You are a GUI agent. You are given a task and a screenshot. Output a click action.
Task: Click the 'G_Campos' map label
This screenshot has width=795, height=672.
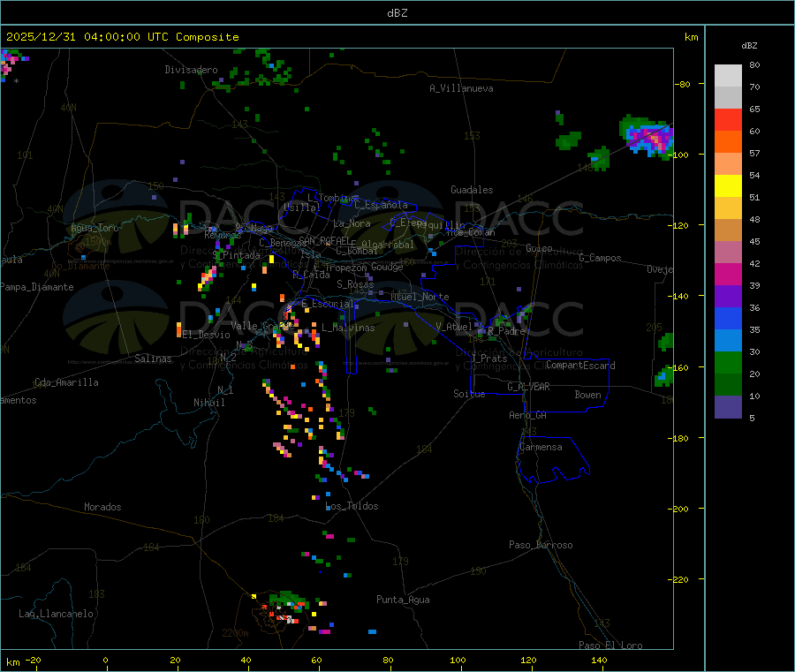[x=601, y=258]
